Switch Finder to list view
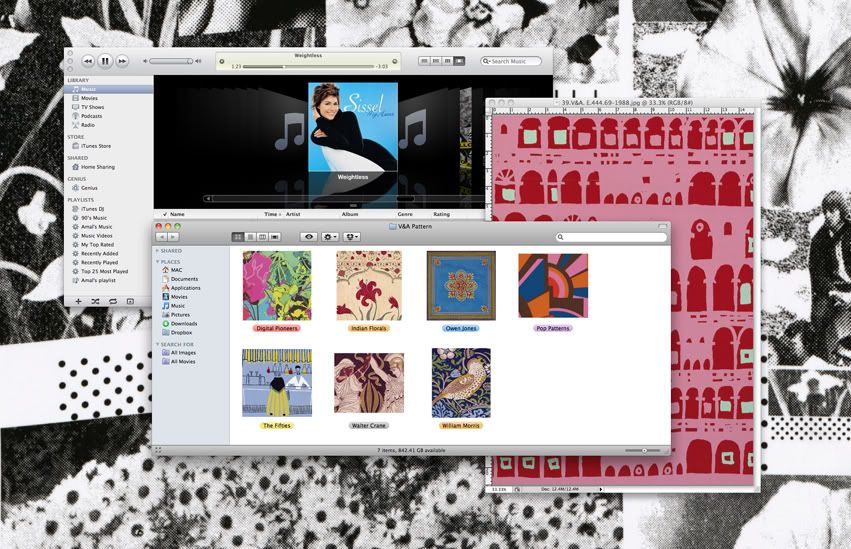The image size is (851, 549). 250,237
